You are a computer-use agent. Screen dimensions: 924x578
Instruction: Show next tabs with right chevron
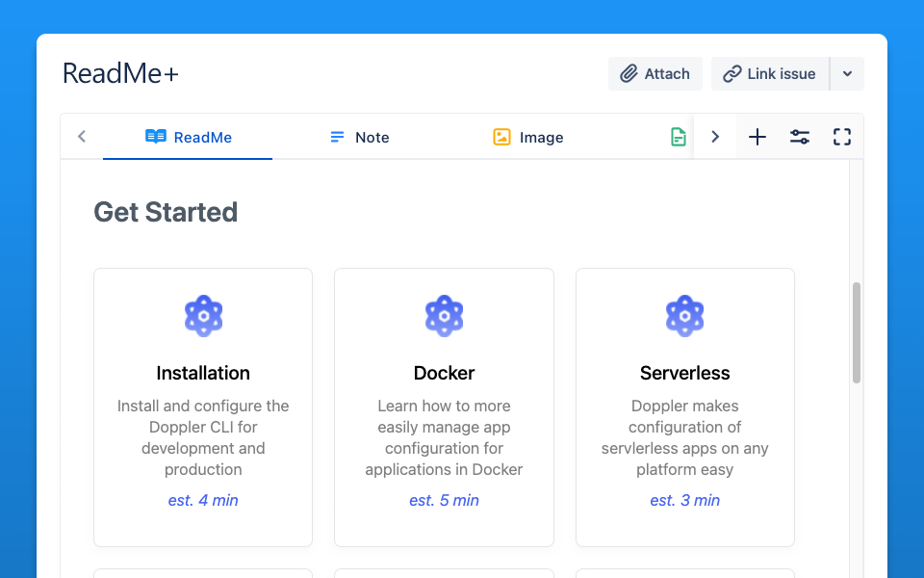pyautogui.click(x=715, y=137)
